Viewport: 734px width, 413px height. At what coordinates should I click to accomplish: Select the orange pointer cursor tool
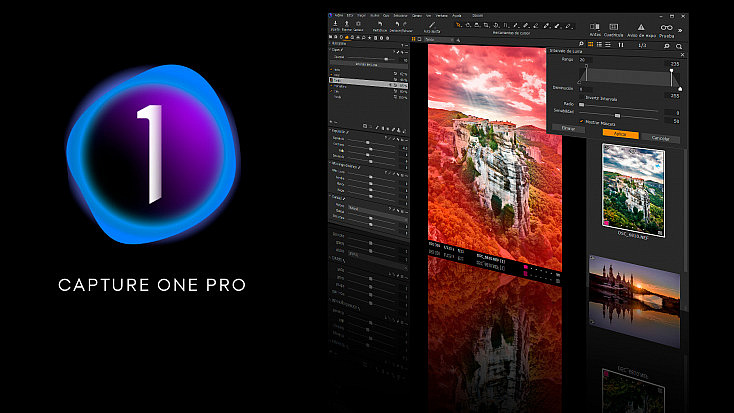pos(459,25)
